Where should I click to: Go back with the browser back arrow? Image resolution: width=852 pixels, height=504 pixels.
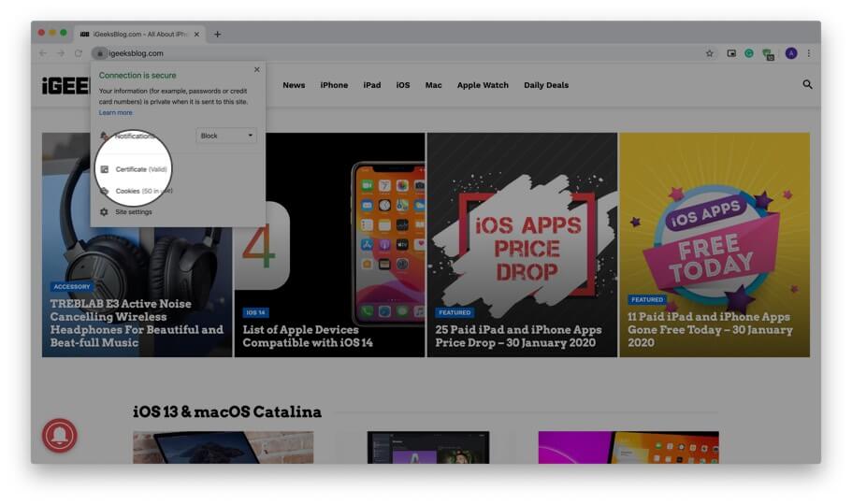(43, 53)
